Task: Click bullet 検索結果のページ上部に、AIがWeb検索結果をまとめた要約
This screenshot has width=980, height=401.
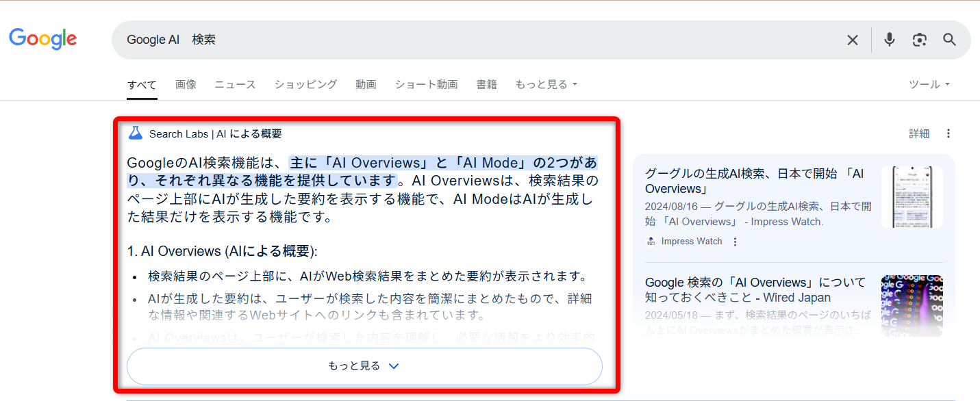Action: point(368,276)
